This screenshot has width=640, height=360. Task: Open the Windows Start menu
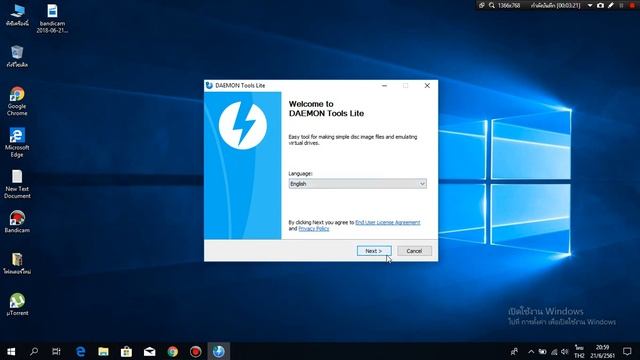11,351
